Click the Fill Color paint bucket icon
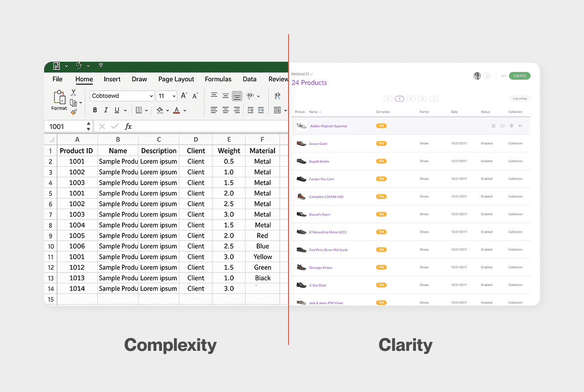584x392 pixels. click(x=160, y=110)
